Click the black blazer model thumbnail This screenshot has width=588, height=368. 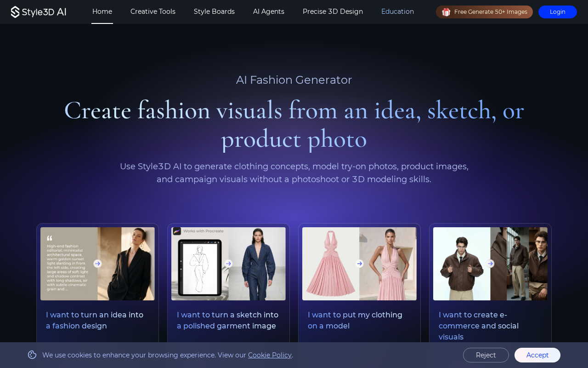coord(126,264)
